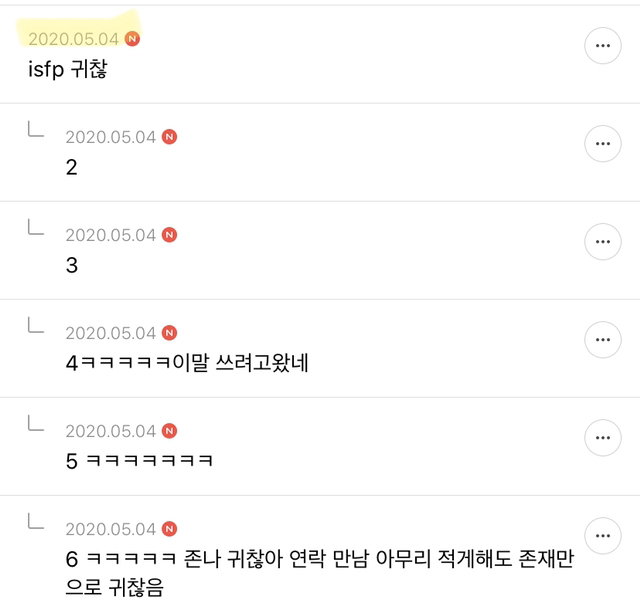Open more options for the "isfp 귀찮" comment
This screenshot has height=616, width=640.
point(602,46)
